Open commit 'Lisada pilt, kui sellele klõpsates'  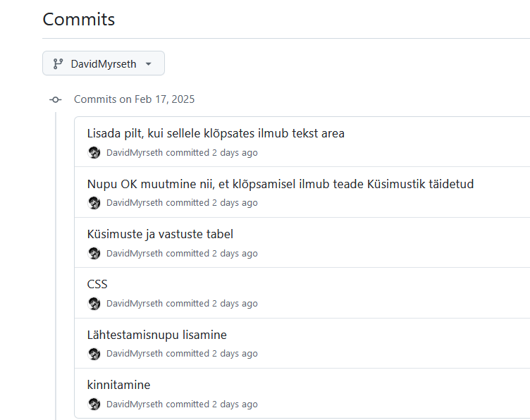click(x=216, y=133)
